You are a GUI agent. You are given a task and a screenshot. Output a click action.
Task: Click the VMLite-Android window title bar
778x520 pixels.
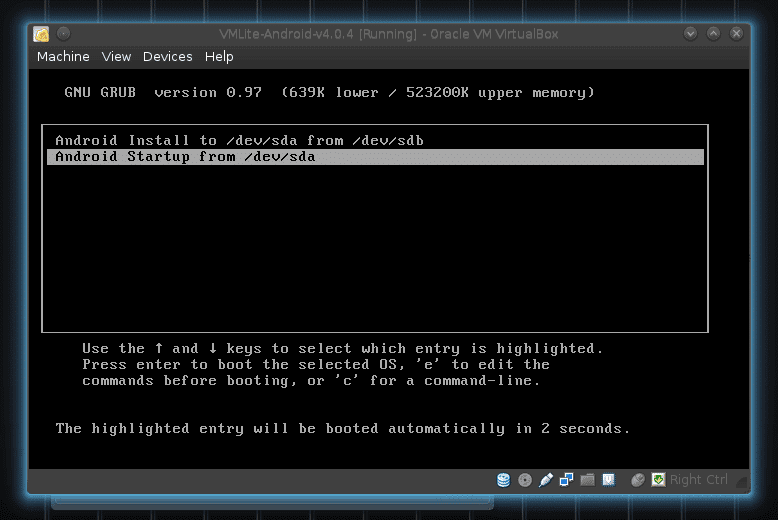389,34
